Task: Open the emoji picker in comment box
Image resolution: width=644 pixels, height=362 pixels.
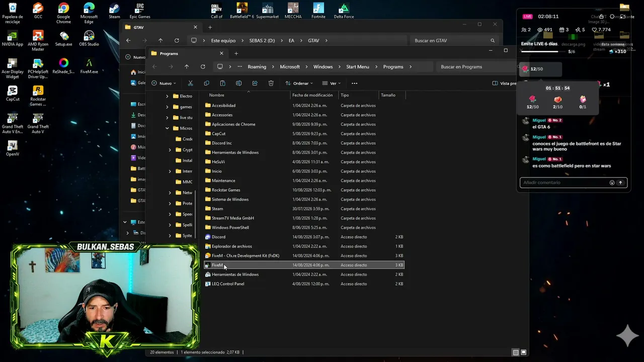Action: pyautogui.click(x=612, y=183)
